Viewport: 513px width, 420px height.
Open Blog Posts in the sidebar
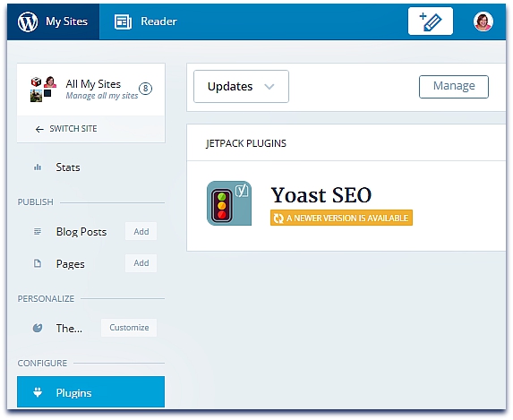pyautogui.click(x=81, y=232)
